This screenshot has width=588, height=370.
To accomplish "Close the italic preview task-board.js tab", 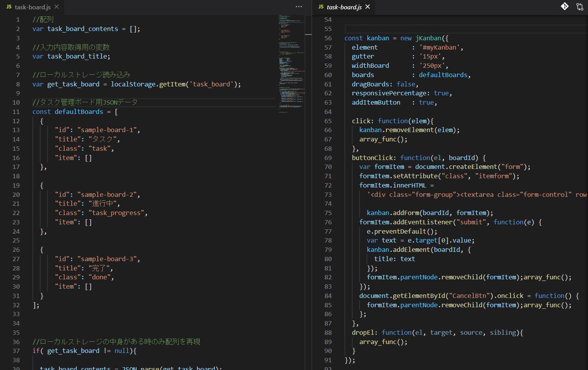I will [x=367, y=7].
